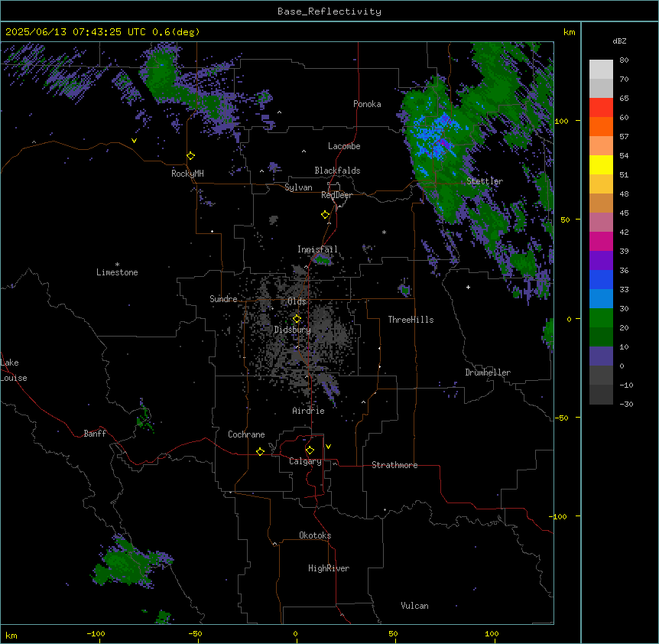Screen dimensions: 659x644
Task: Click the Base_Reflectivity title text
Action: pos(329,11)
